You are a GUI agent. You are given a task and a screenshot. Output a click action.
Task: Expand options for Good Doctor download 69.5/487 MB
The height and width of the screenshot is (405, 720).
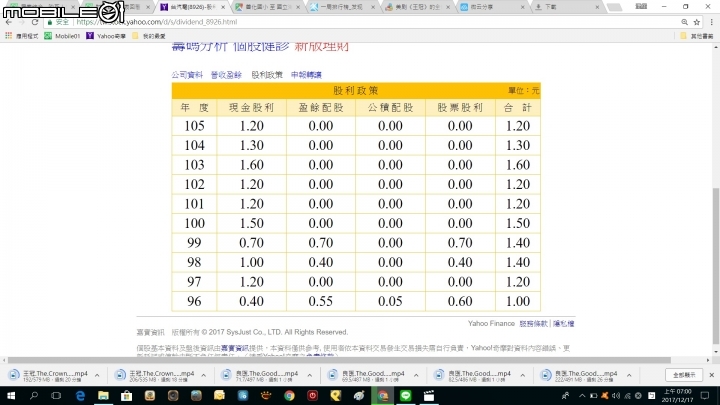[416, 376]
